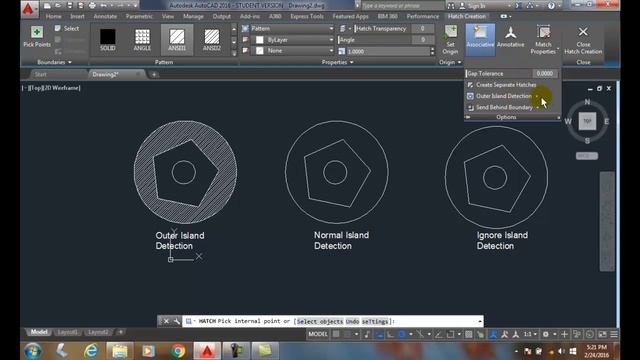Click the Options panel dialog launcher arrow
This screenshot has height=360, width=640.
[558, 118]
